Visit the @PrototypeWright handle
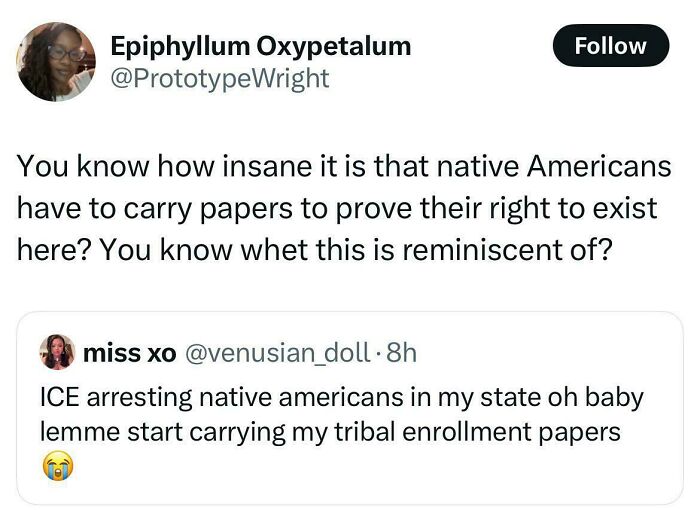The height and width of the screenshot is (510, 700). click(219, 78)
